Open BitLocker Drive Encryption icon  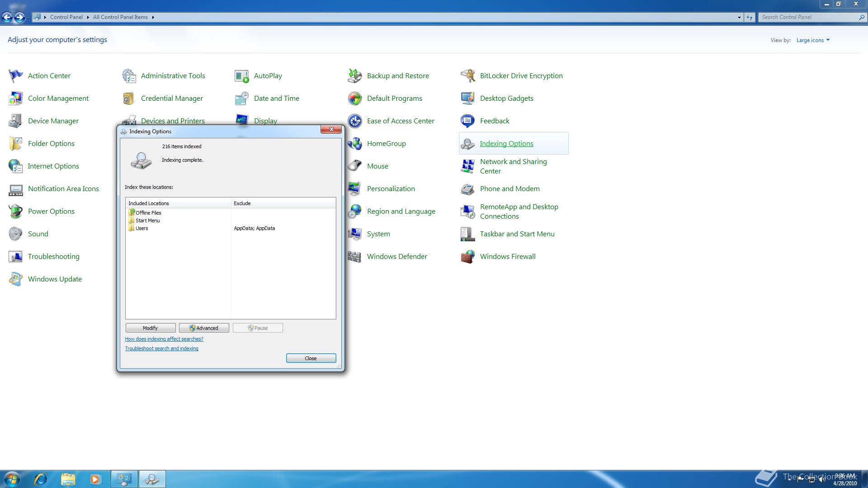468,76
